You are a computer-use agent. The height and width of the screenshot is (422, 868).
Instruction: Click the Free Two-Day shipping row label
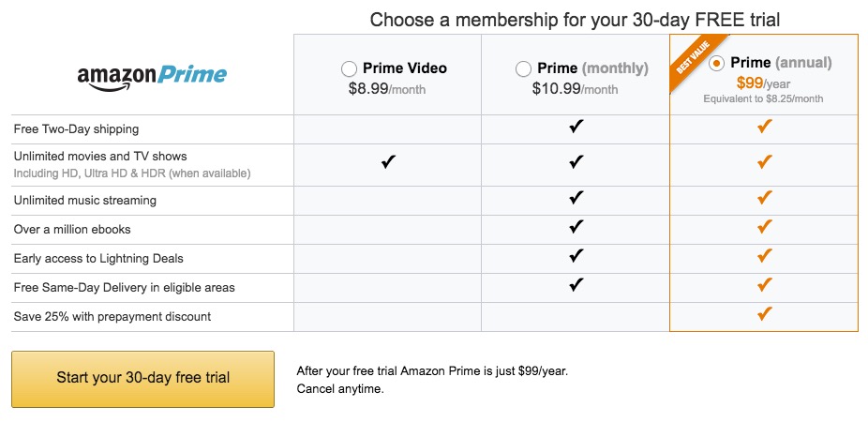point(76,128)
